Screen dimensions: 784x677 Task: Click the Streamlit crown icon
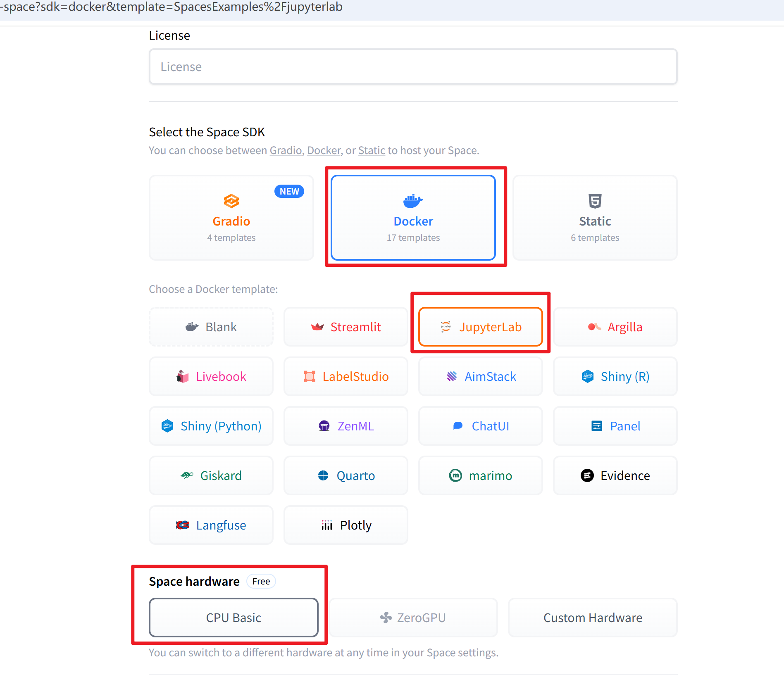[317, 327]
